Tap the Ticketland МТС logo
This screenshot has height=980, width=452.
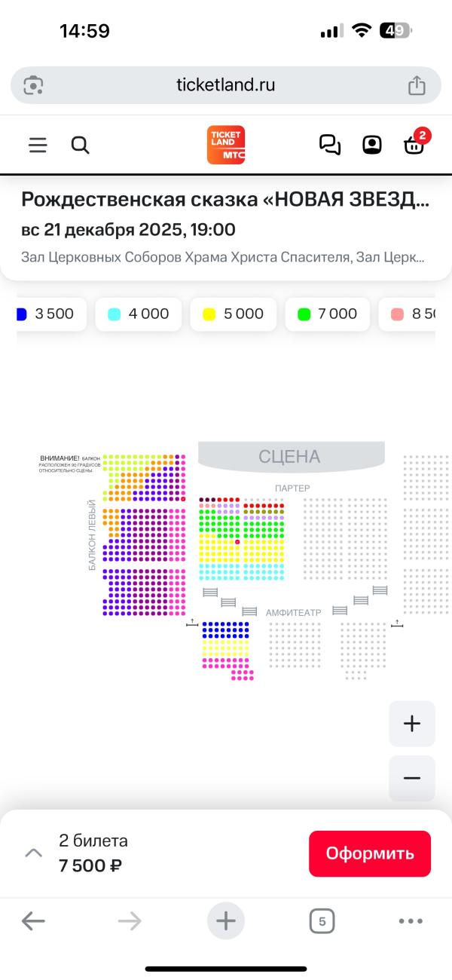[226, 145]
